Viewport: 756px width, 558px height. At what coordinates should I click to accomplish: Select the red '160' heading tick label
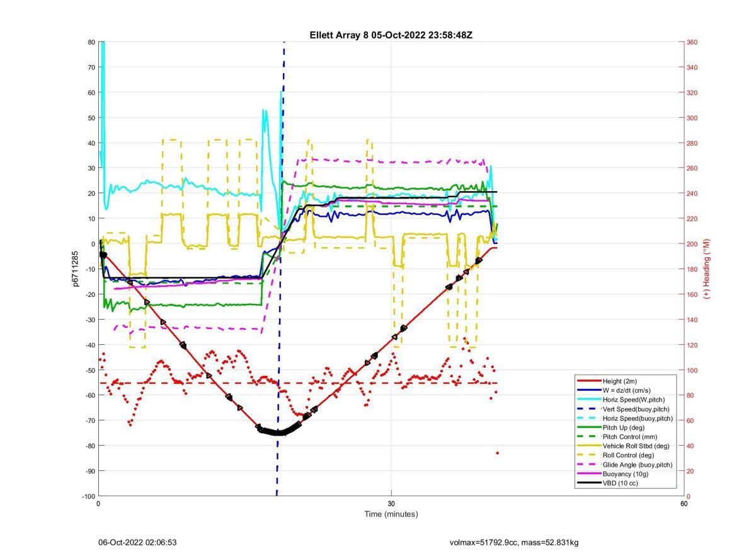tap(692, 294)
